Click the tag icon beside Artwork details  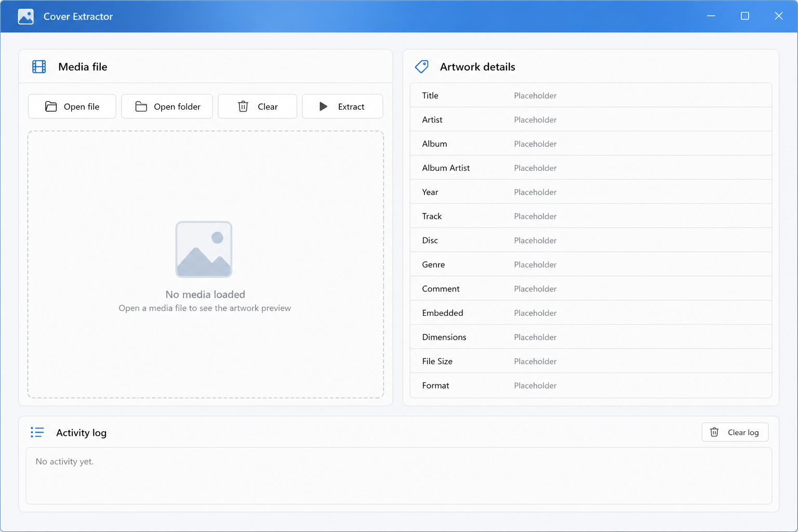click(421, 66)
